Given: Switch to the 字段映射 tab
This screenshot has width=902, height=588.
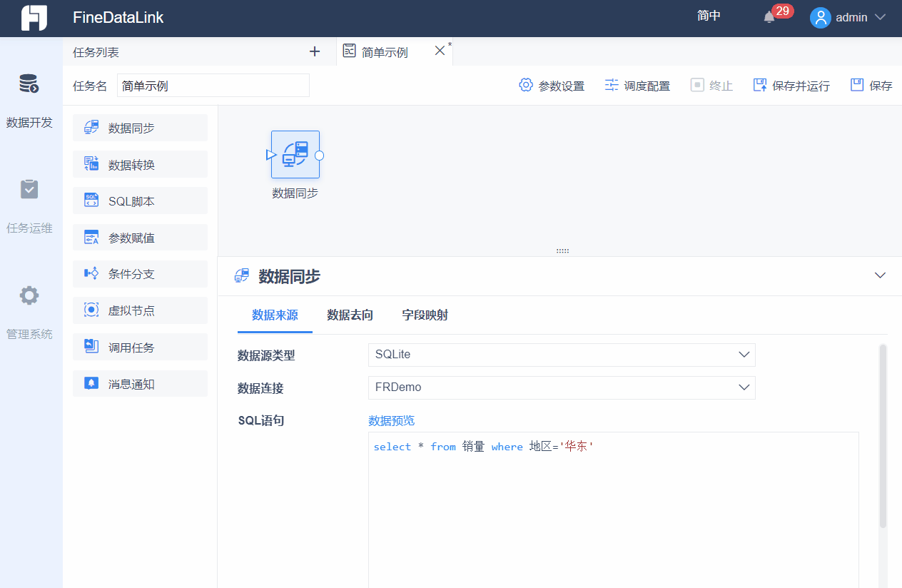Looking at the screenshot, I should [x=425, y=315].
